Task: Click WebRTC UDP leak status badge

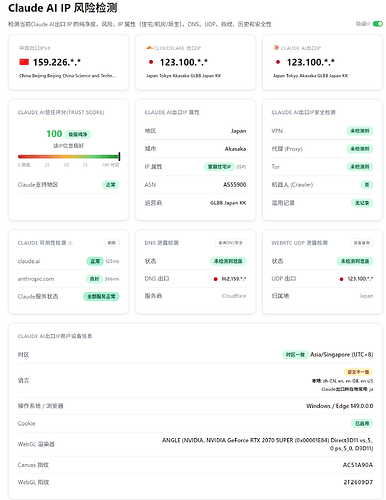Action: point(355,261)
